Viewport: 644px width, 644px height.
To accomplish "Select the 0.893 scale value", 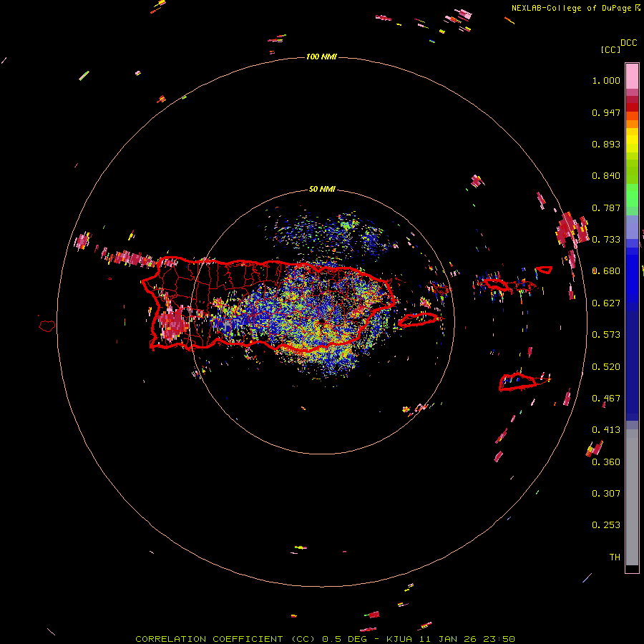I will [x=606, y=144].
